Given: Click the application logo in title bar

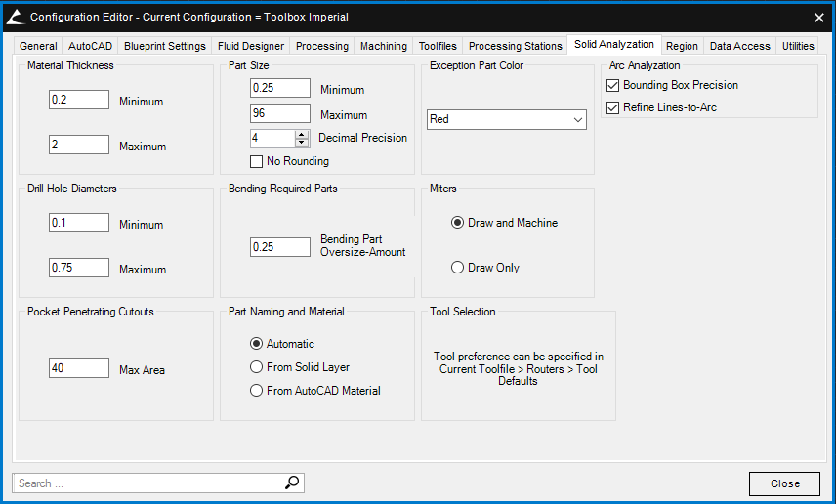Looking at the screenshot, I should click(15, 17).
